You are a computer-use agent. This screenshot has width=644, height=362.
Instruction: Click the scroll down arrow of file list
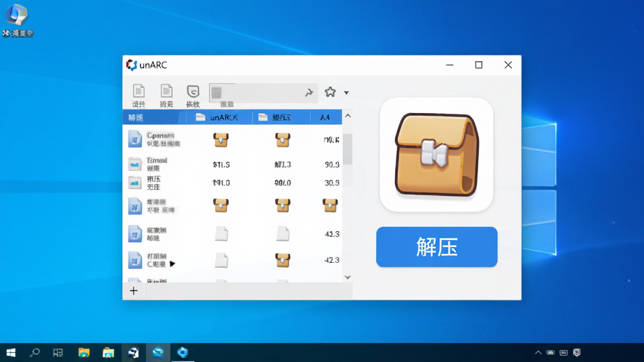pyautogui.click(x=348, y=277)
